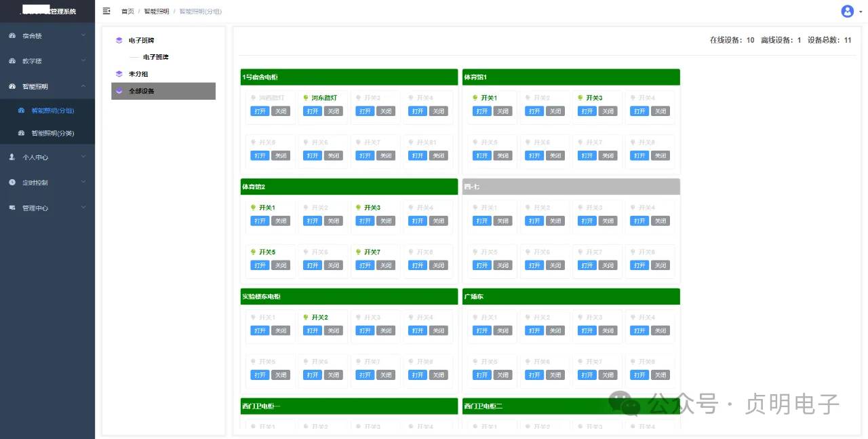The width and height of the screenshot is (868, 439).
Task: Click bulb icon of 体育馆2 开关3
Action: pos(359,208)
